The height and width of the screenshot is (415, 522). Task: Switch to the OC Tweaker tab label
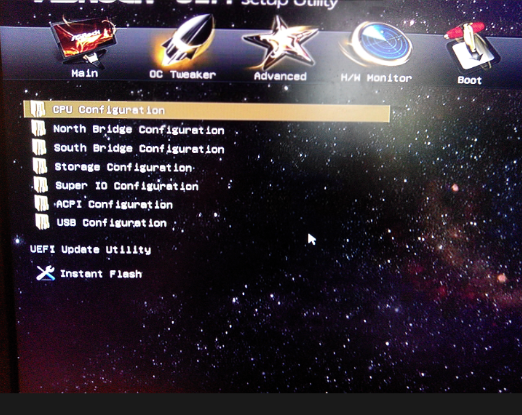[x=182, y=74]
